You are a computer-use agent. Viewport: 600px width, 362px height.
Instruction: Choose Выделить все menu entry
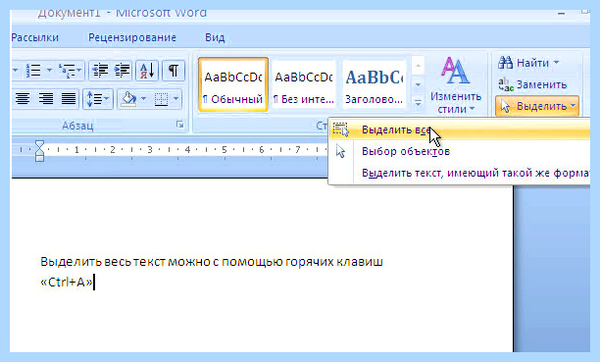click(460, 130)
